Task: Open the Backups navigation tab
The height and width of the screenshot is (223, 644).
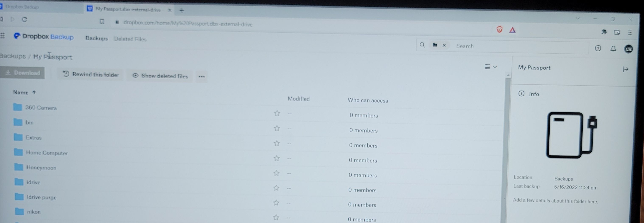Action: tap(97, 38)
